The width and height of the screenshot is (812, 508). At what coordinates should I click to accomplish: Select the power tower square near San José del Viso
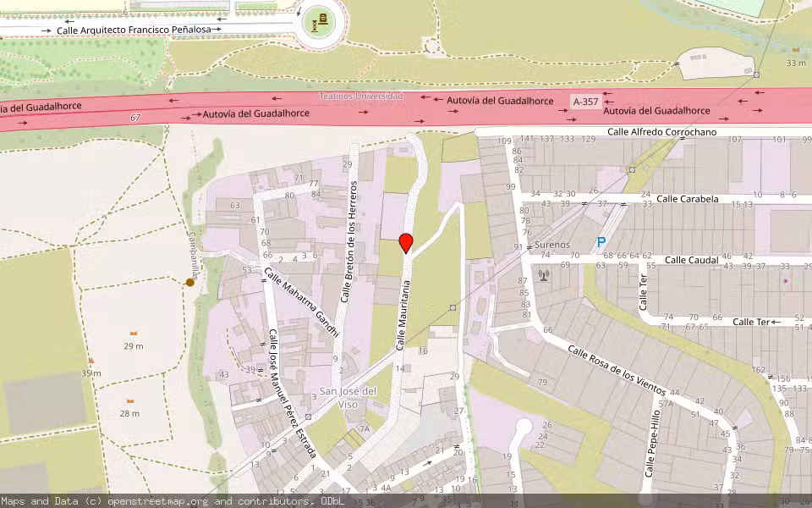[309, 417]
